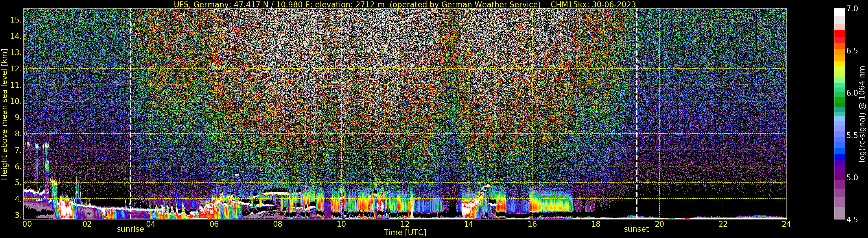Click the colorbar value '6.5'
Screen dimensions: 868x238
(852, 51)
